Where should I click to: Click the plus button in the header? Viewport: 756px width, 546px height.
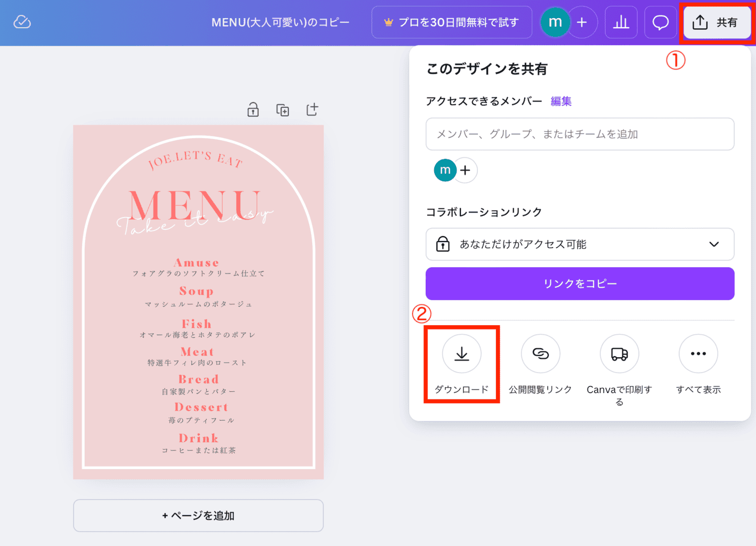(582, 22)
